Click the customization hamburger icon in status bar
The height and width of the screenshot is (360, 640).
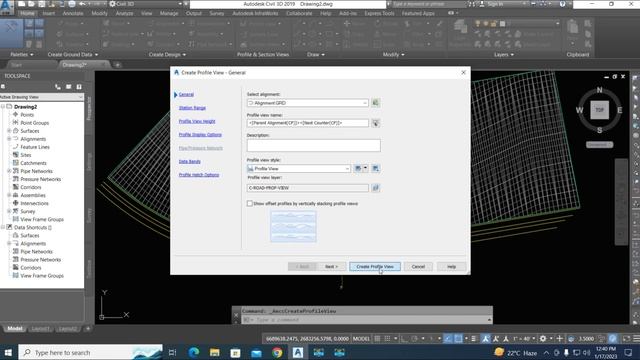click(636, 338)
